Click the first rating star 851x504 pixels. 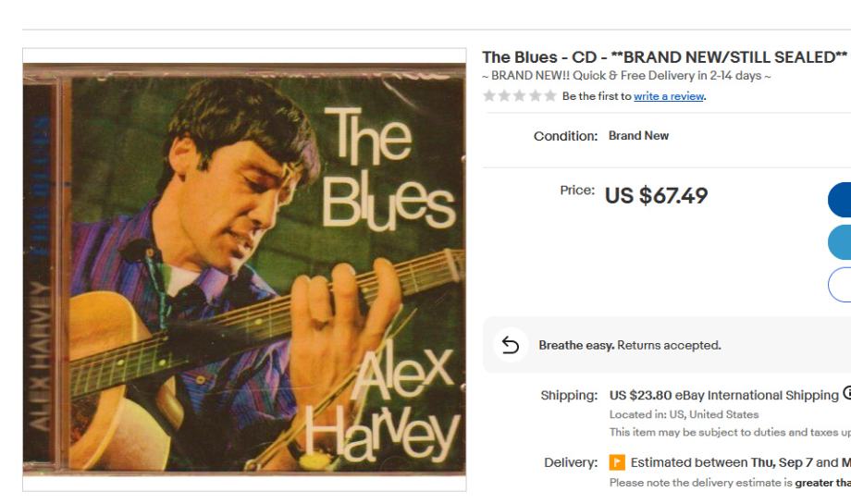pos(489,96)
